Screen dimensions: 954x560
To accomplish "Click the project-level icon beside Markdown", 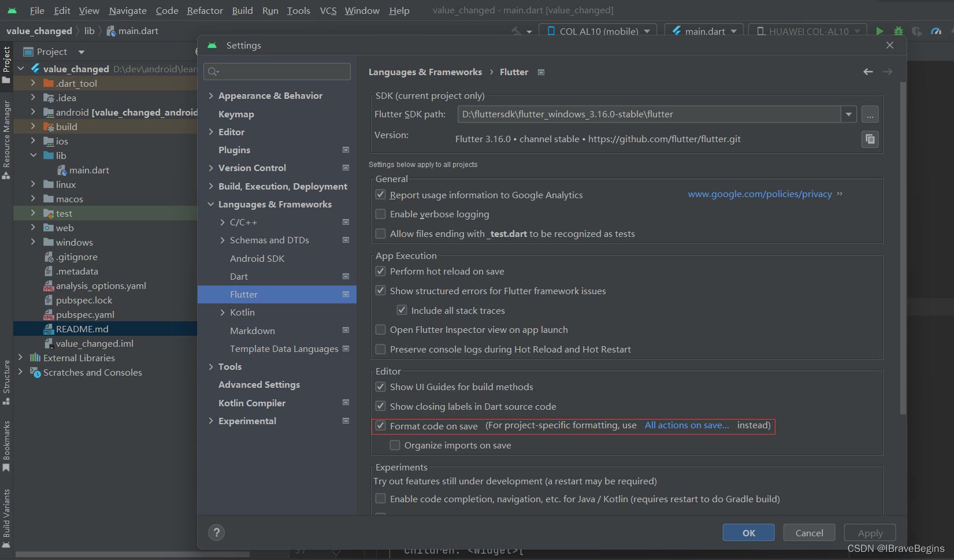I will click(346, 330).
